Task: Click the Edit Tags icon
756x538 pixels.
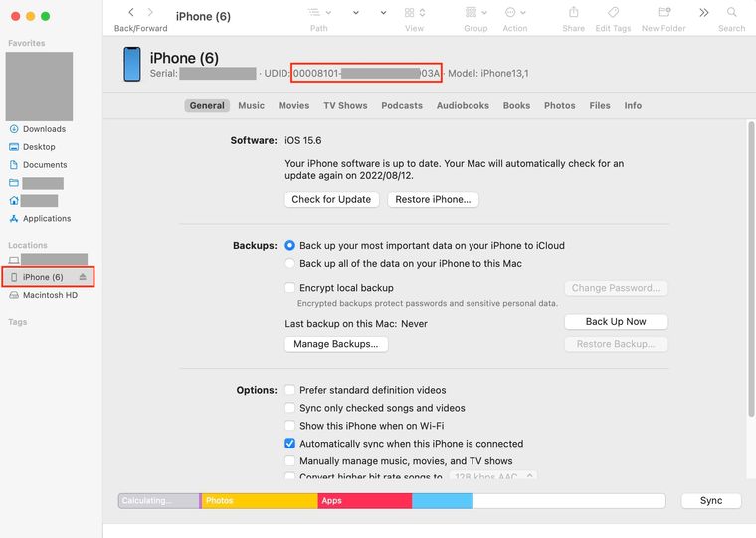Action: point(613,13)
